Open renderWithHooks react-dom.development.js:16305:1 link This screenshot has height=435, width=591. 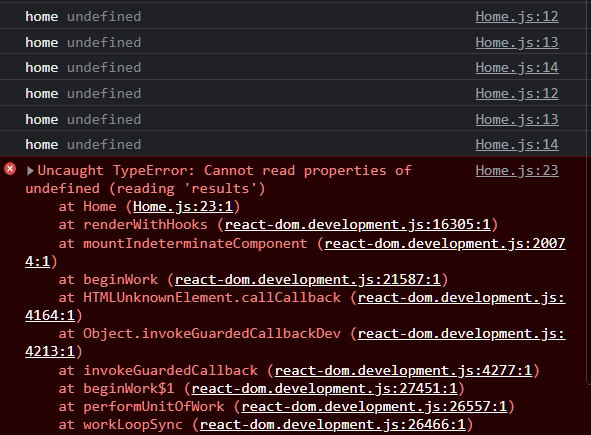click(x=357, y=225)
